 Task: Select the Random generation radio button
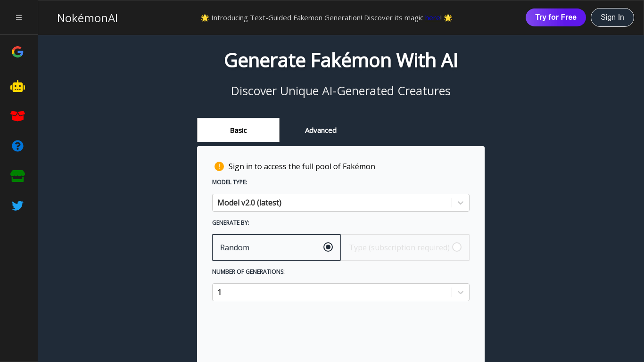click(328, 247)
